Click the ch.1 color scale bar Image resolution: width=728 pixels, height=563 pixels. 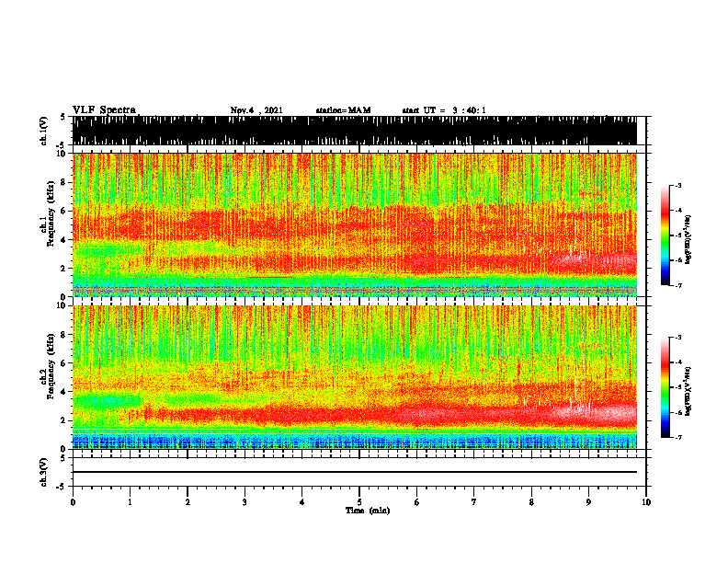(x=665, y=236)
